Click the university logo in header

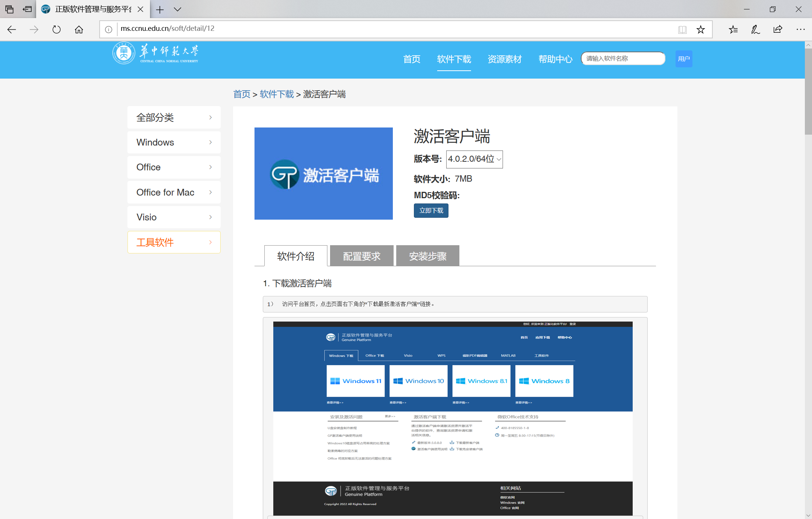156,53
